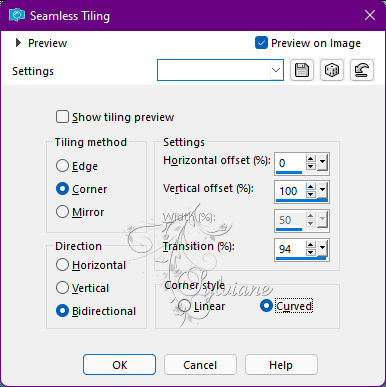Enable Show tiling preview checkbox
The width and height of the screenshot is (386, 387).
pyautogui.click(x=62, y=117)
